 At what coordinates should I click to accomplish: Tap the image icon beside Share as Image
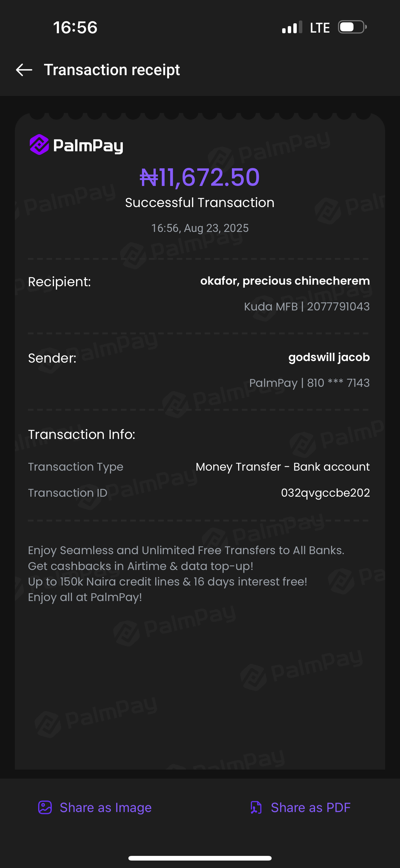click(x=45, y=807)
